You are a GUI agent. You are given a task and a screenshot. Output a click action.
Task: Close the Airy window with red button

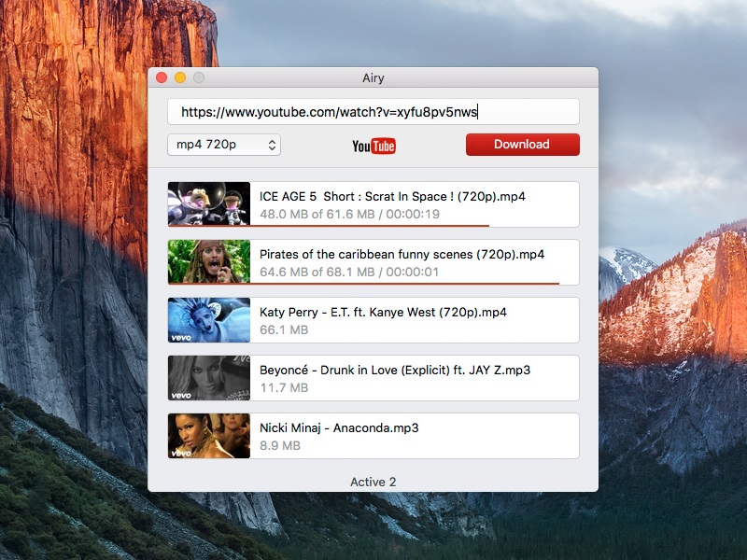click(x=162, y=77)
